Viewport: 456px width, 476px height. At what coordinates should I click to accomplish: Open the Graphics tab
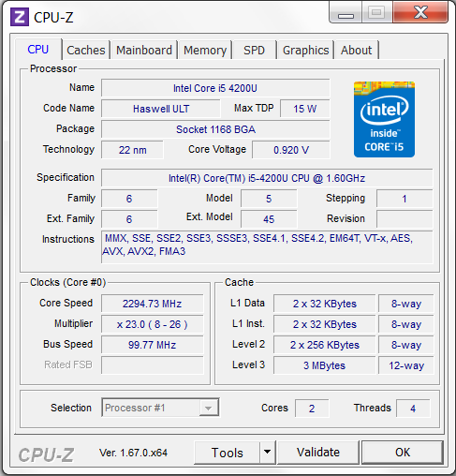305,50
